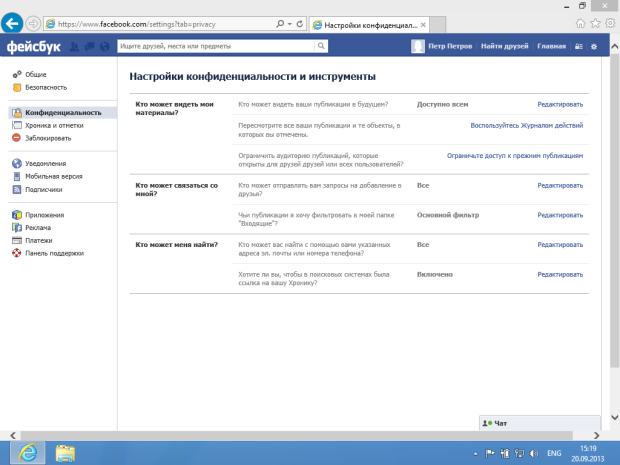Open Хроника и отметки in sidebar
Screen dimensions: 620x465
(54, 125)
